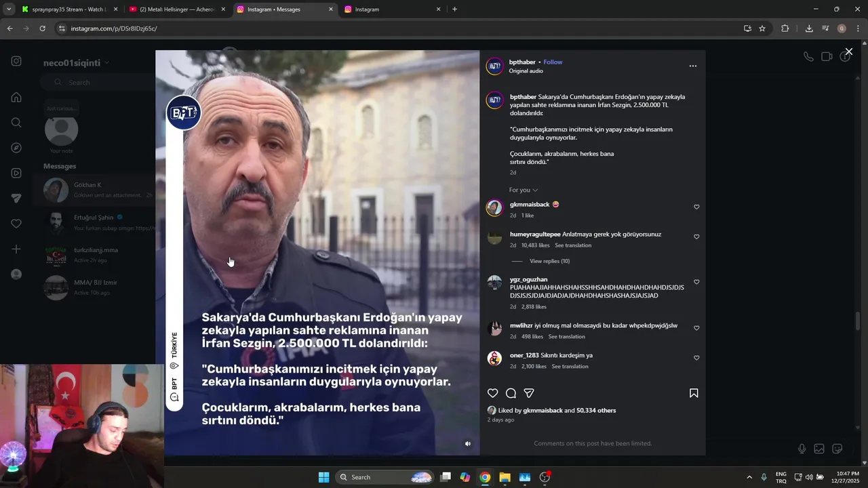Open the bpthaber avatar in the post header
Screen dimensions: 868x488
[x=495, y=66]
